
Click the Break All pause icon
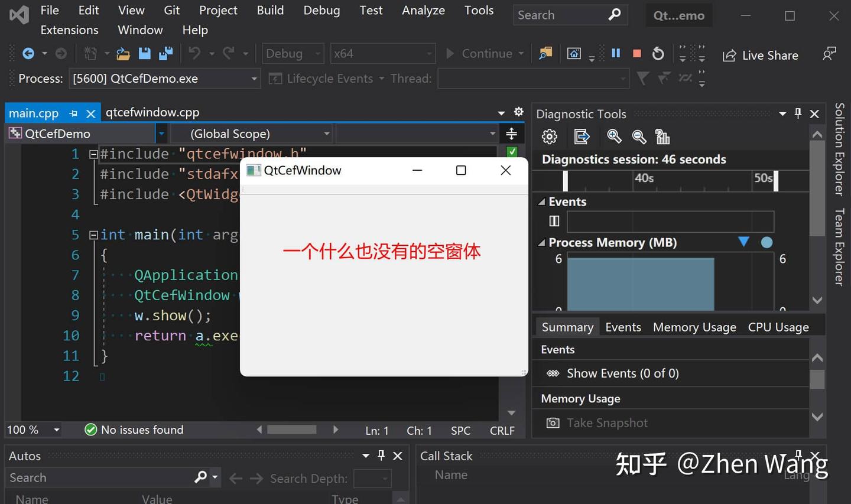coord(615,53)
